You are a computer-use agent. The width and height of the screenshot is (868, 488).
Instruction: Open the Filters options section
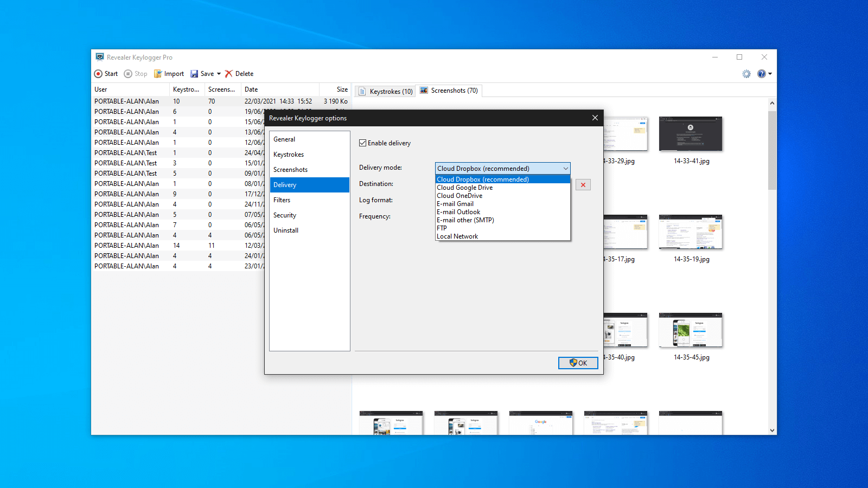pos(310,200)
